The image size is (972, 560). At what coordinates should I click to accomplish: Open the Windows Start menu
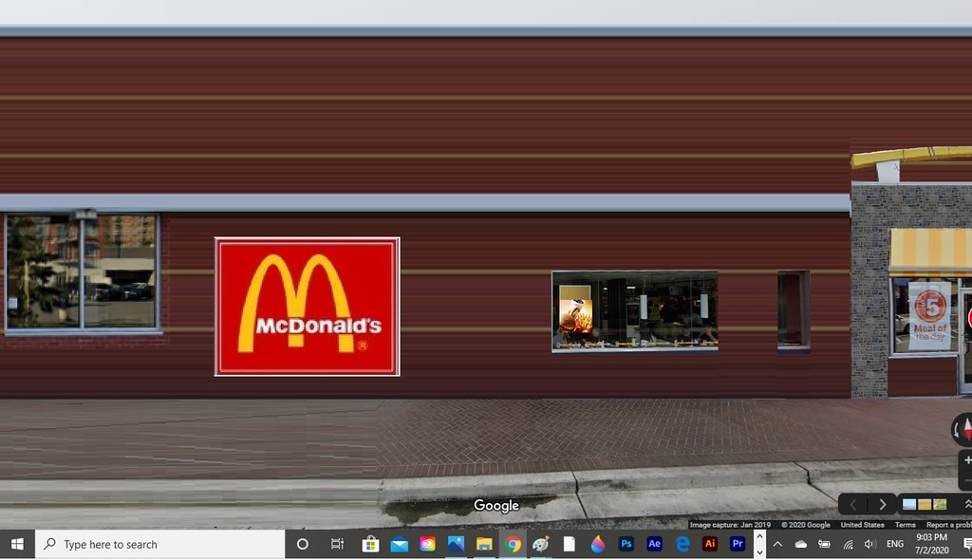pos(17,544)
